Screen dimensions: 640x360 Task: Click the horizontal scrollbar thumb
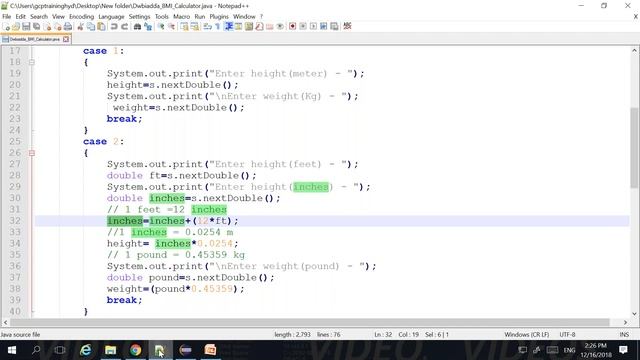point(310,322)
